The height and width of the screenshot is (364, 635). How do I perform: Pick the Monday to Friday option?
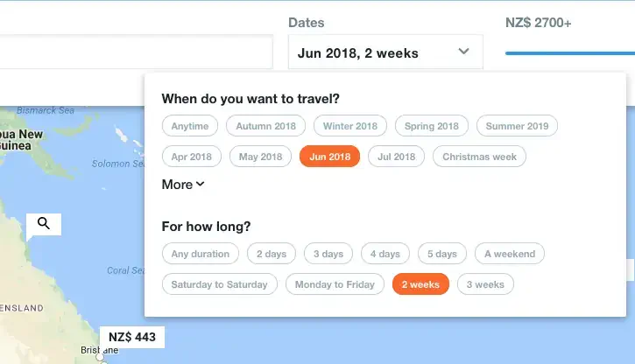pos(335,284)
